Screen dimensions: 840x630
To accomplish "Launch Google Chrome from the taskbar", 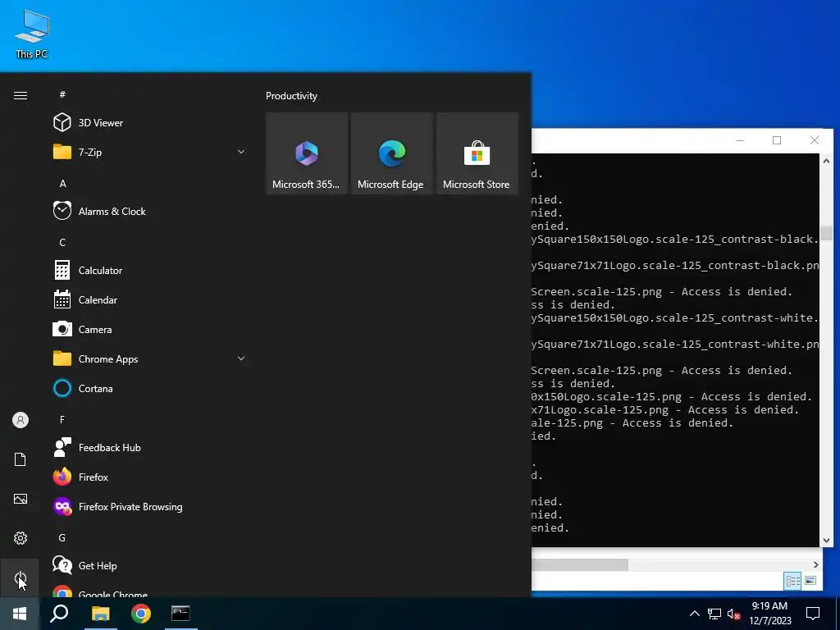I will pos(141,614).
